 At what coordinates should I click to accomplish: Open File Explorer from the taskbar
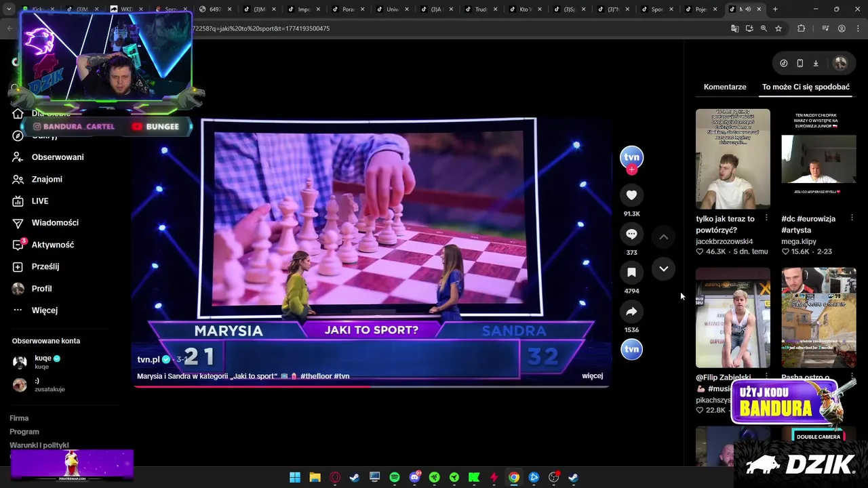315,477
